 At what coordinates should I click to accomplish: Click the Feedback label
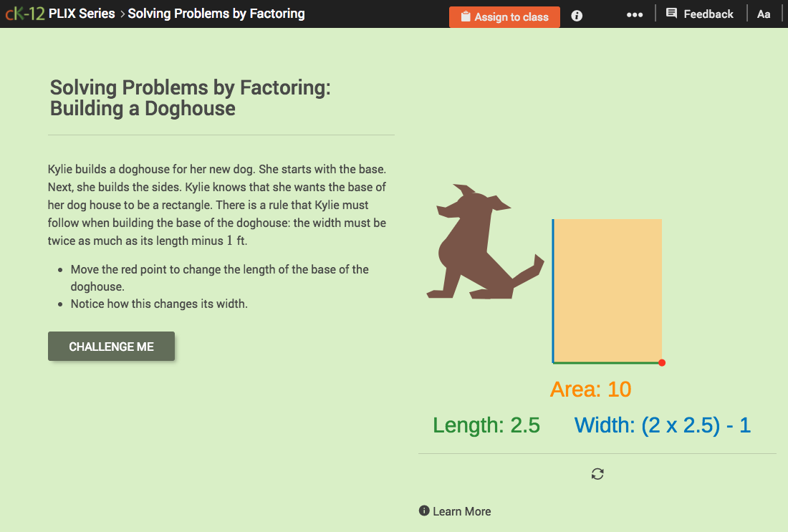(x=709, y=13)
